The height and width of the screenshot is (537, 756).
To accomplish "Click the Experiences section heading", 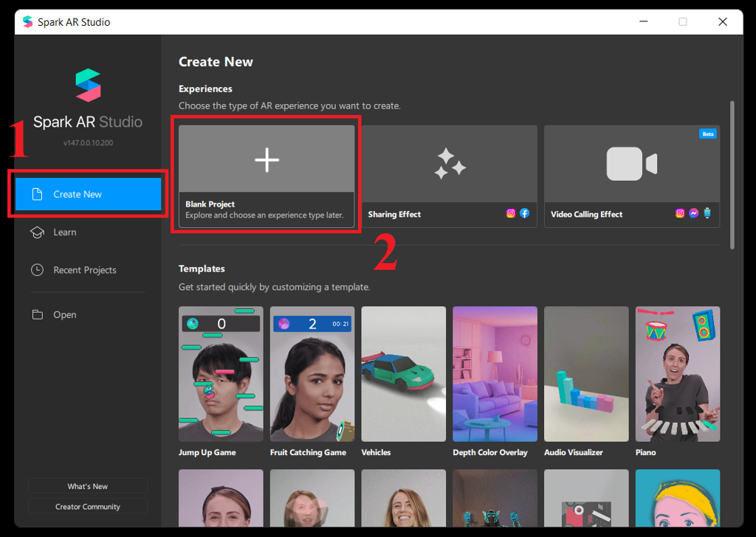I will (x=205, y=89).
